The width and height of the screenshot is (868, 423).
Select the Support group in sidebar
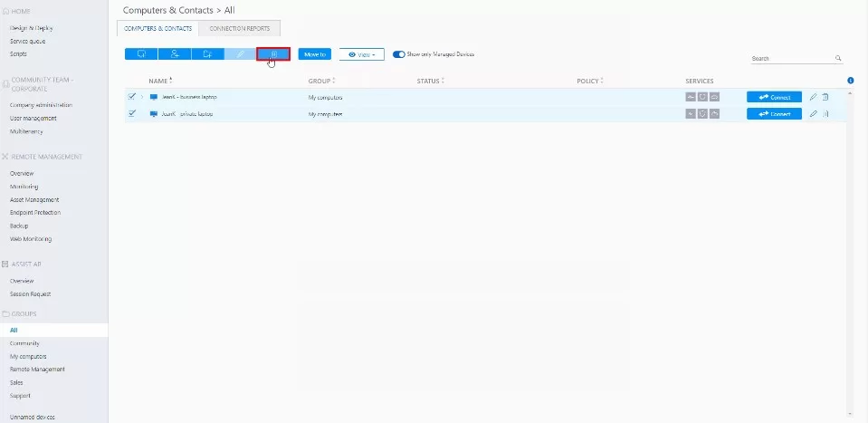tap(20, 396)
